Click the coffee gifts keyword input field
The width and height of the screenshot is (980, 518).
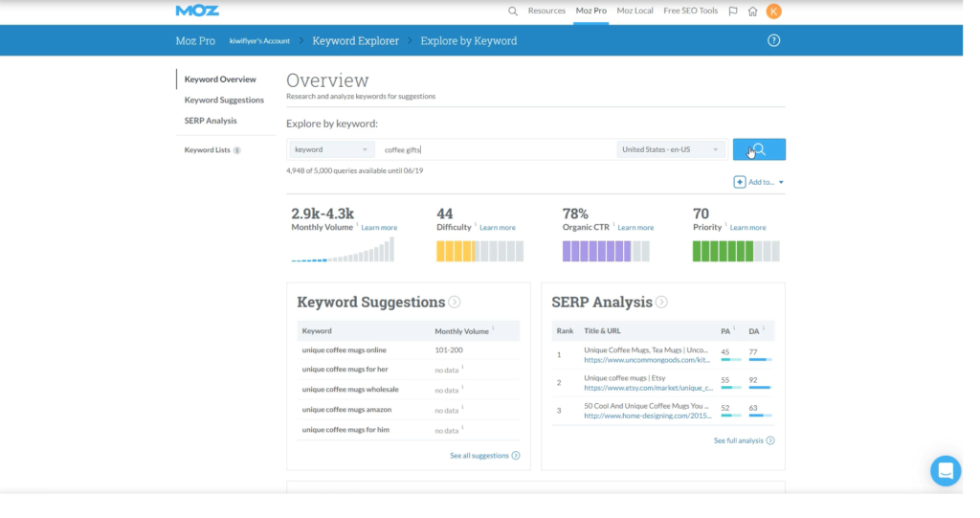[499, 149]
